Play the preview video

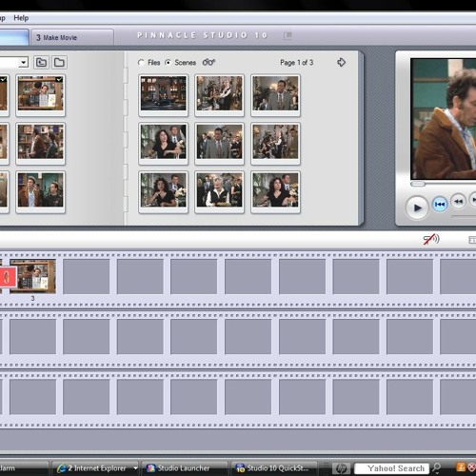[417, 208]
